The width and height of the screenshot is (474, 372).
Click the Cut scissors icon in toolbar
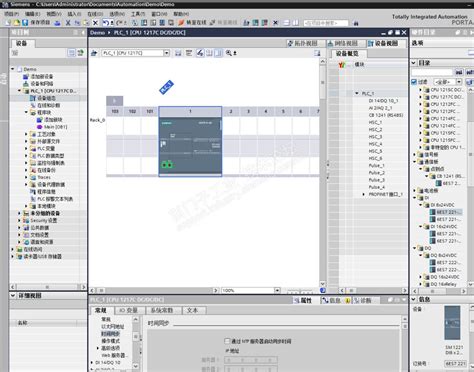click(68, 23)
